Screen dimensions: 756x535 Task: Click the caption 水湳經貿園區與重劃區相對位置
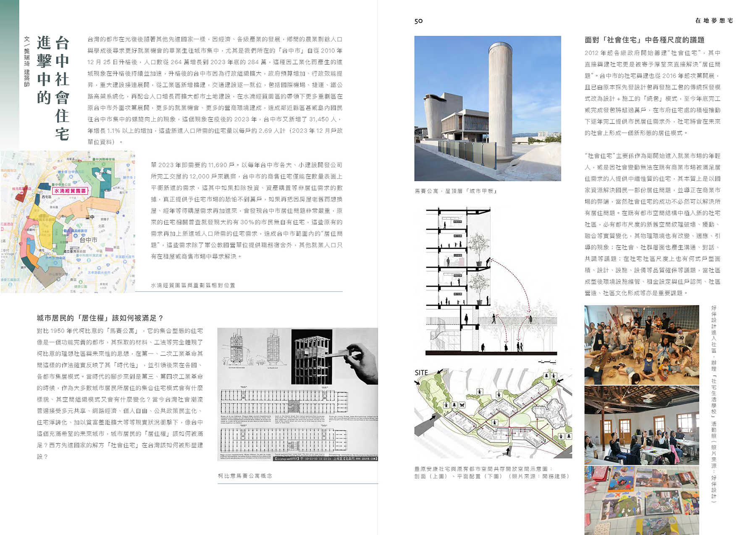[x=193, y=285]
